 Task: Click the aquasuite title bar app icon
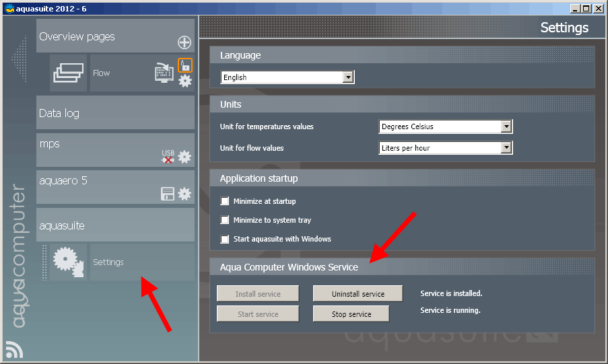9,9
